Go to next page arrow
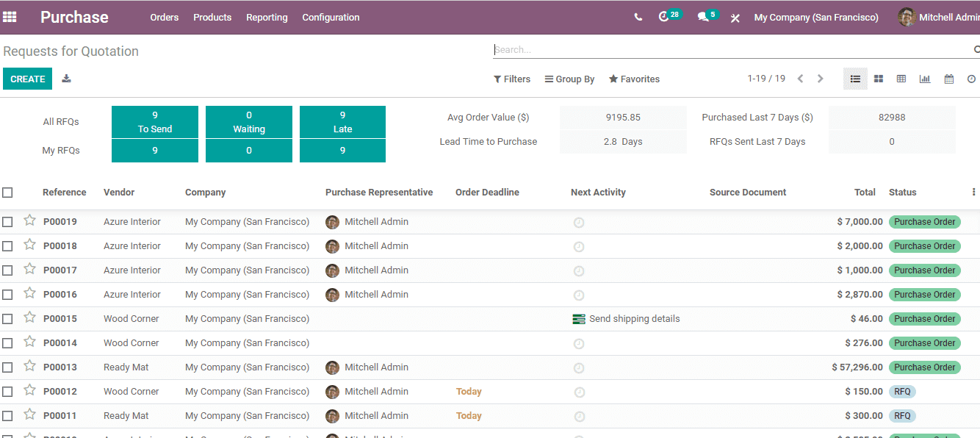The image size is (980, 438). pyautogui.click(x=821, y=79)
